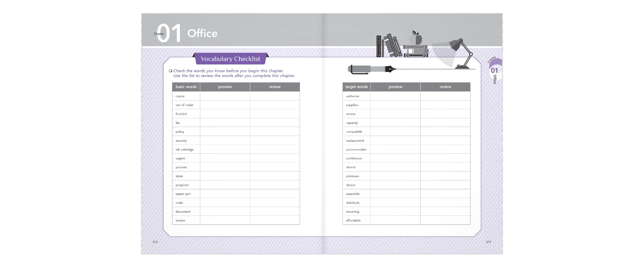Image resolution: width=644 pixels, height=267 pixels.
Task: Check the review cell for 'affordable'
Action: tap(445, 220)
